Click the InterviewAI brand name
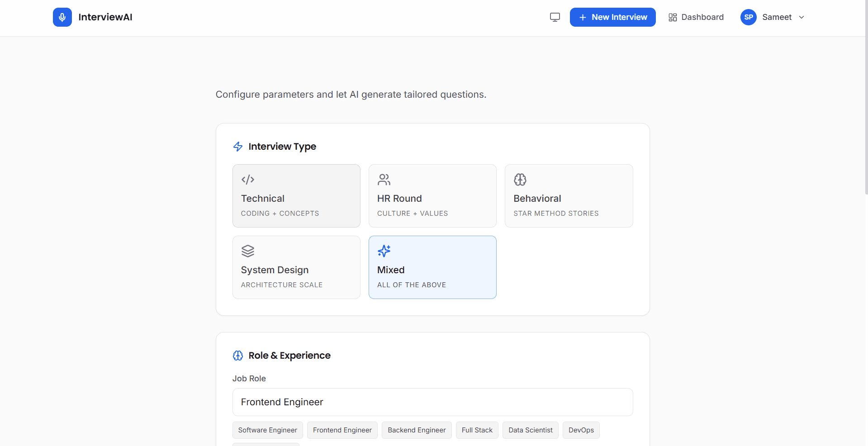 [105, 17]
